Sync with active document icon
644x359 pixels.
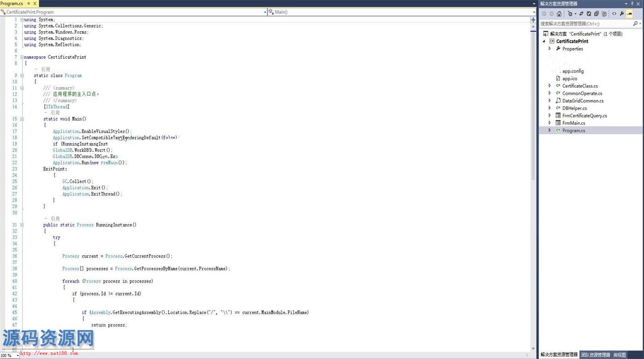pyautogui.click(x=581, y=14)
